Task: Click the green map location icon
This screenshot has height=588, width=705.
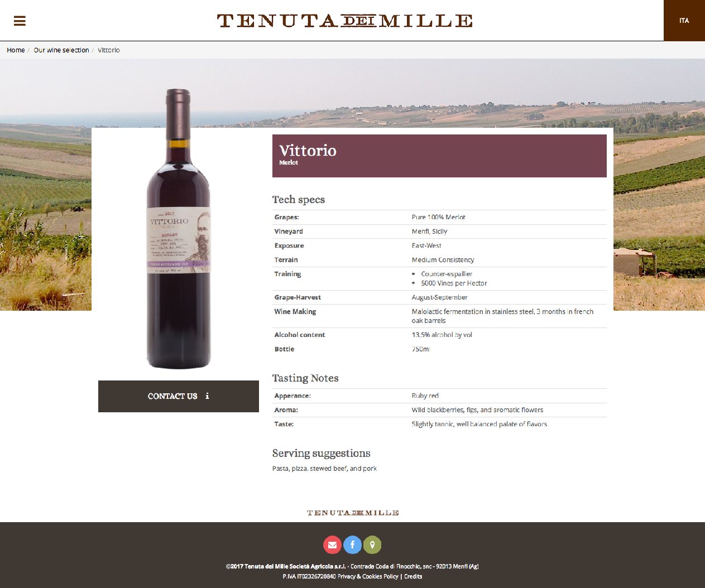Action: point(372,545)
